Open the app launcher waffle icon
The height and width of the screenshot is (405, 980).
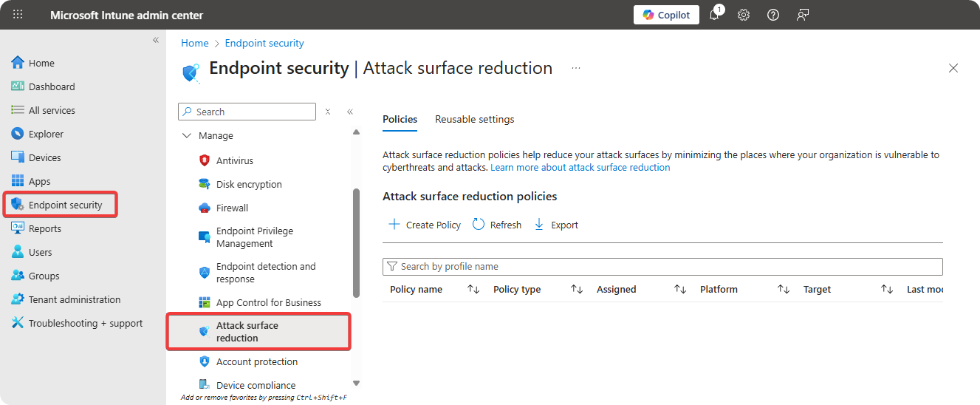[18, 15]
